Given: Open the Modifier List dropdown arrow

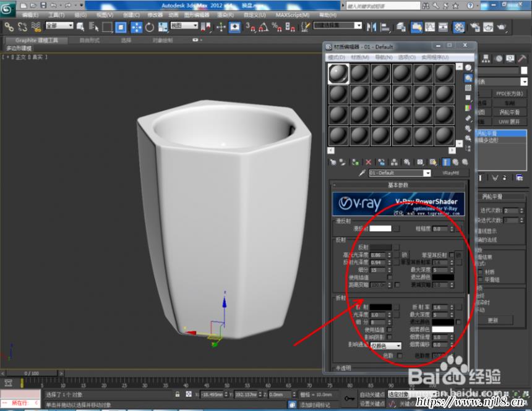Looking at the screenshot, I should pyautogui.click(x=524, y=82).
